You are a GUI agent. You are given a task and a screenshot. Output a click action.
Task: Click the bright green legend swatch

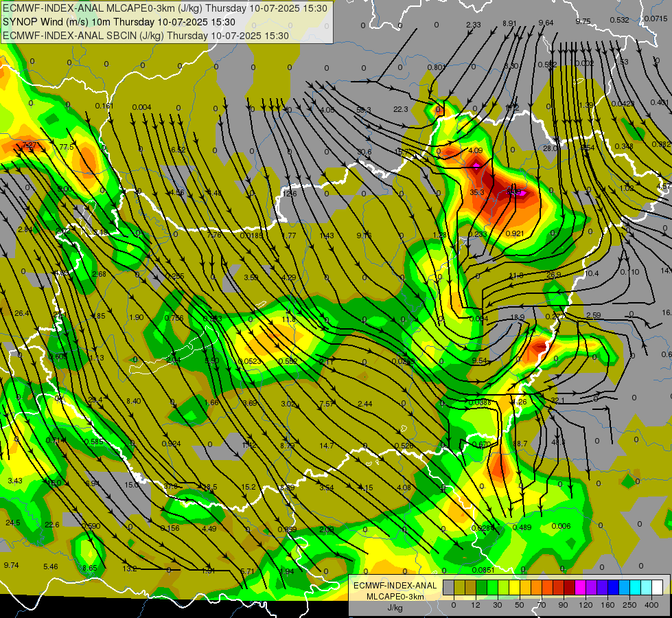pyautogui.click(x=492, y=587)
